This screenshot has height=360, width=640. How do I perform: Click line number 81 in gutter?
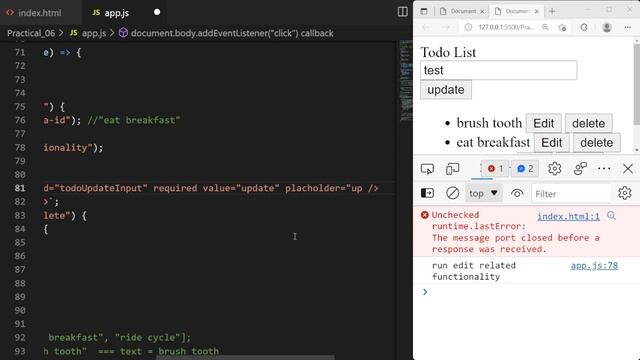click(20, 188)
